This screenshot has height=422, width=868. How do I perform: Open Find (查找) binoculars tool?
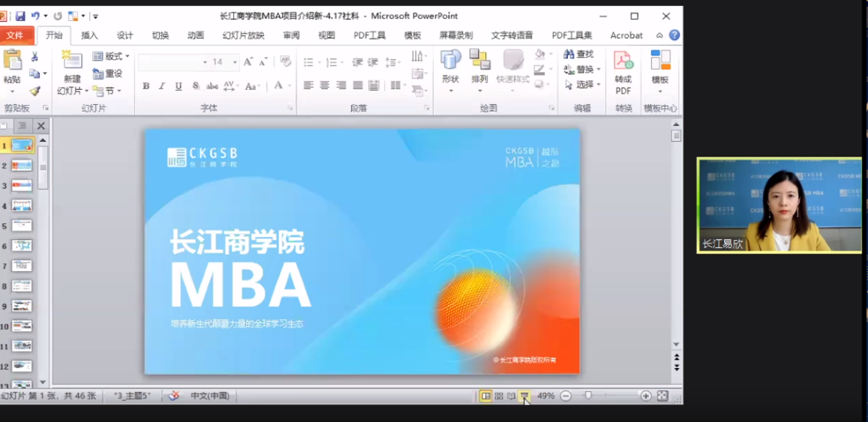[578, 54]
